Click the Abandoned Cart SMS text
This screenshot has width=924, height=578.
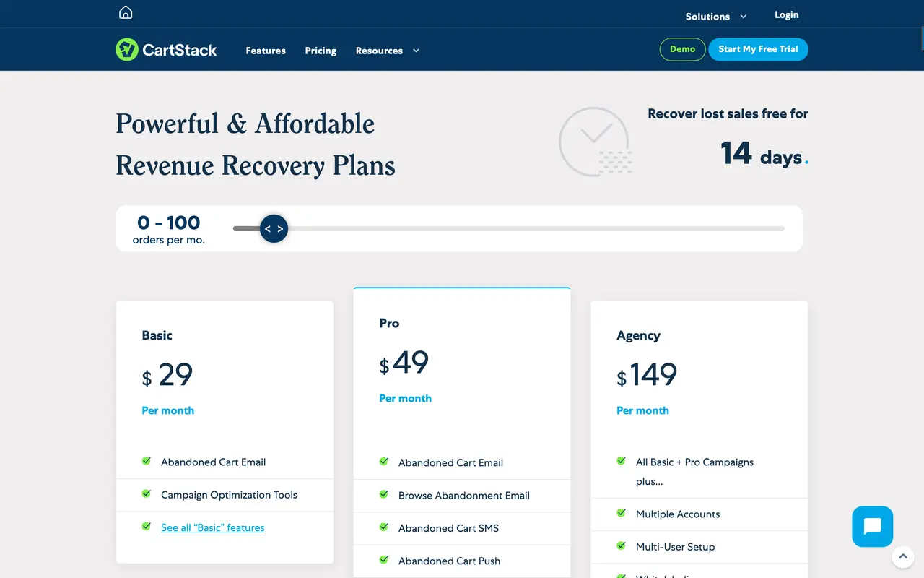(x=448, y=528)
